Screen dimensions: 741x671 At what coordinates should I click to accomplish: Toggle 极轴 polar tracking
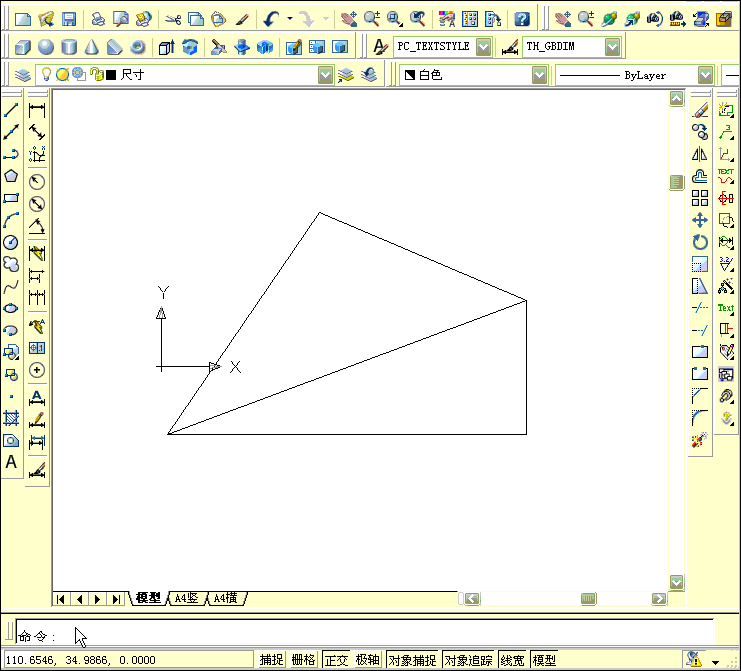pyautogui.click(x=367, y=660)
